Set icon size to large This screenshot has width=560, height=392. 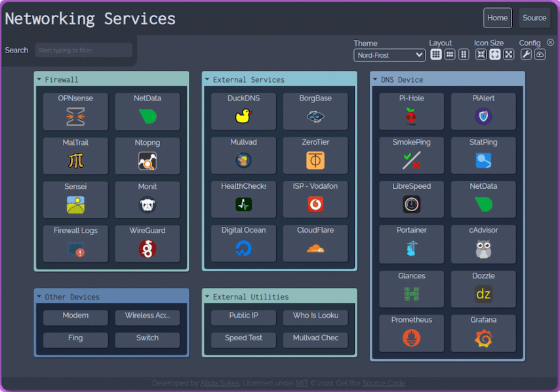click(x=509, y=54)
